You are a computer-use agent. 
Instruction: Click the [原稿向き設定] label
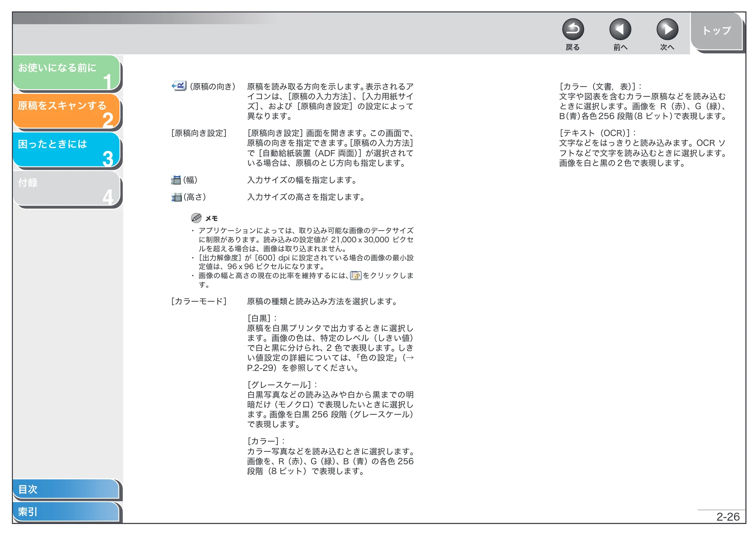199,133
